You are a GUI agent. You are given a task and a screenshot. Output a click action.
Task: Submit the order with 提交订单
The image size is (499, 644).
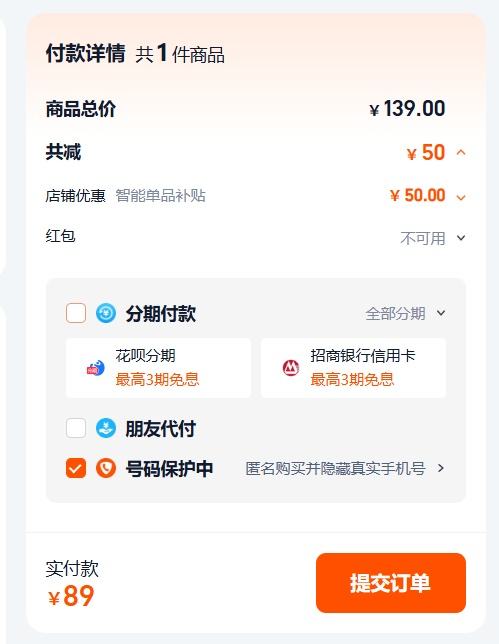tap(391, 583)
